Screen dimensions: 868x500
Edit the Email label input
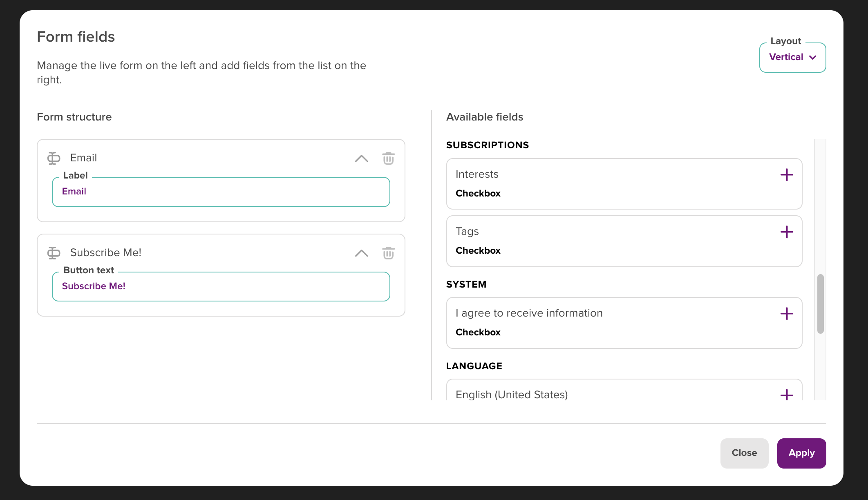tap(221, 192)
